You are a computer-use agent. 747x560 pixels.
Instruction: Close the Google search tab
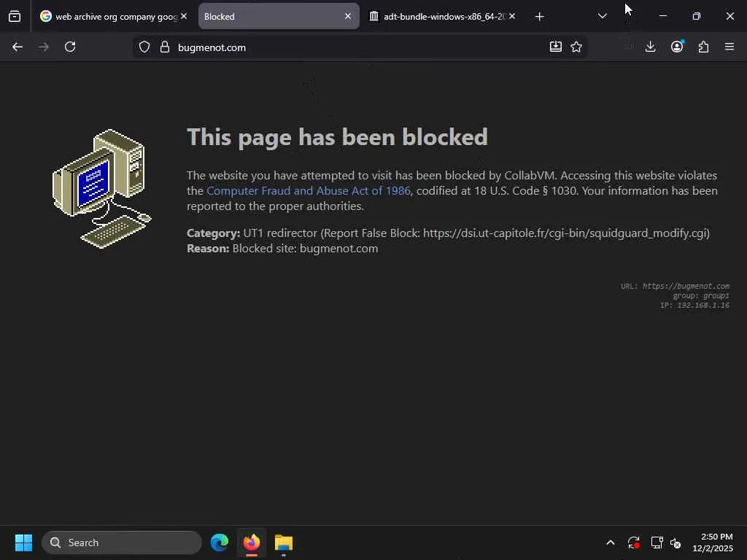point(184,16)
